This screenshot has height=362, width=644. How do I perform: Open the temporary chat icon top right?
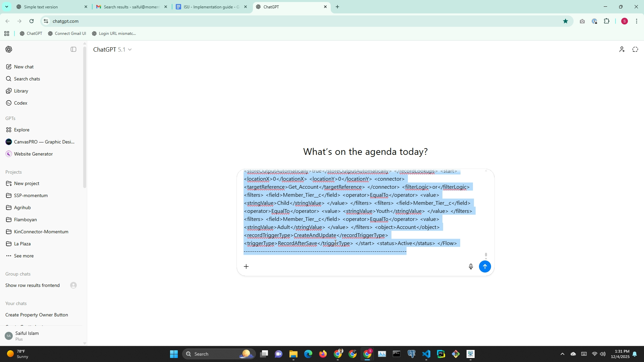[x=635, y=49]
